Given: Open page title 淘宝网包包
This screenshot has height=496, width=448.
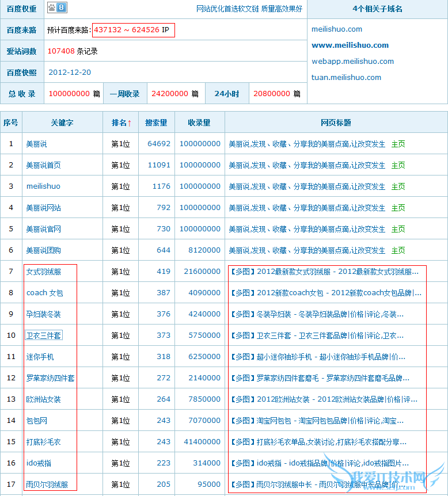Looking at the screenshot, I should coord(316,421).
